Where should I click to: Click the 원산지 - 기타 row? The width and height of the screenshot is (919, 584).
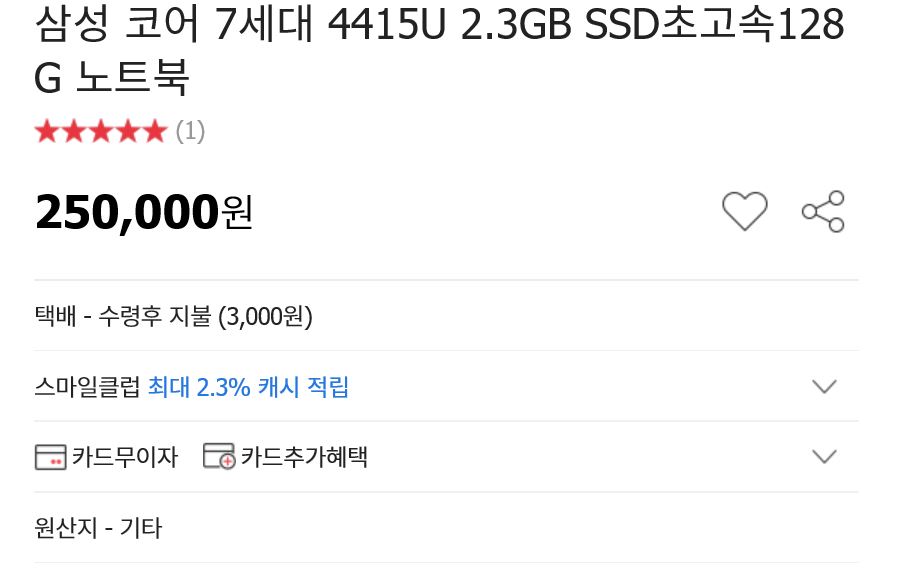(x=98, y=527)
